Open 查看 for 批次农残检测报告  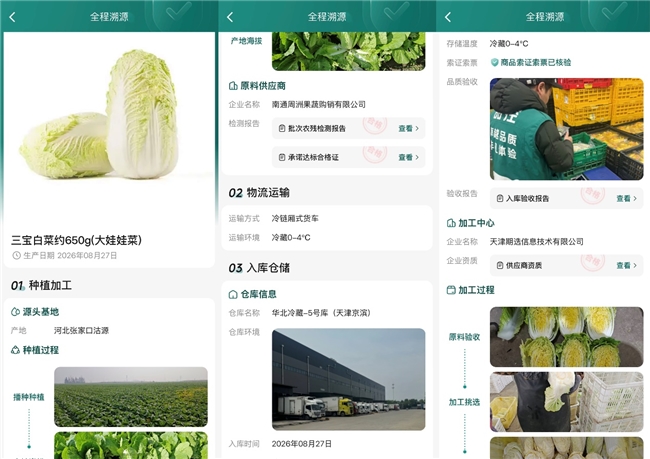[408, 129]
